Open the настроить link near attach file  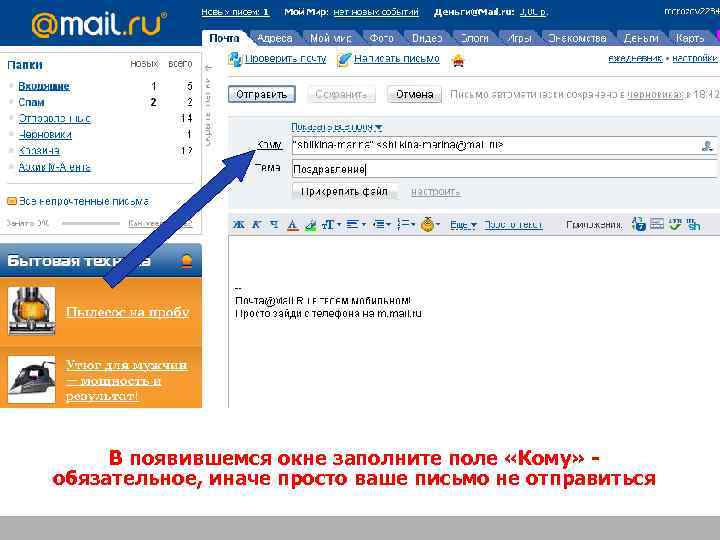point(435,192)
